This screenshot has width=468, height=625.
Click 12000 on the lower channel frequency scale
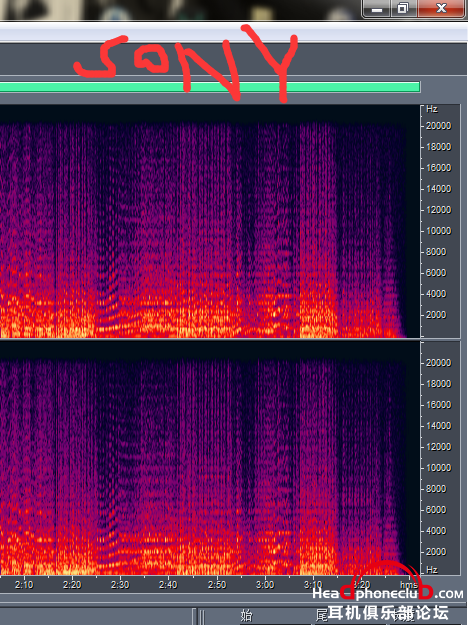(x=439, y=447)
